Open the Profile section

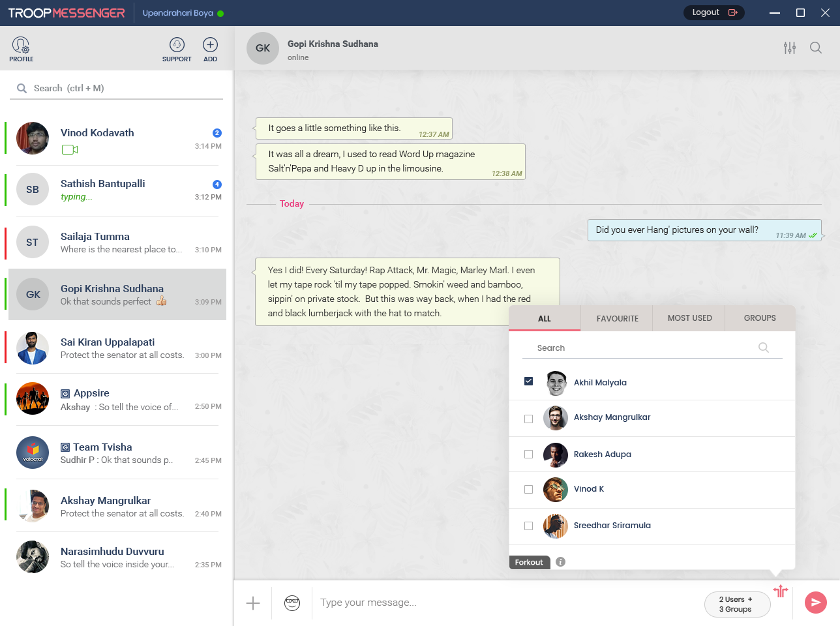pos(21,48)
